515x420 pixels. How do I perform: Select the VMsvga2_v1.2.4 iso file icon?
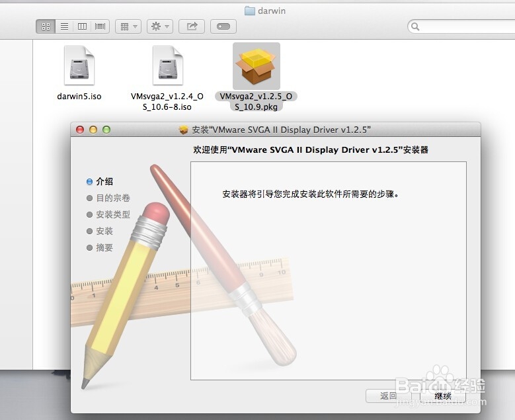[x=167, y=65]
